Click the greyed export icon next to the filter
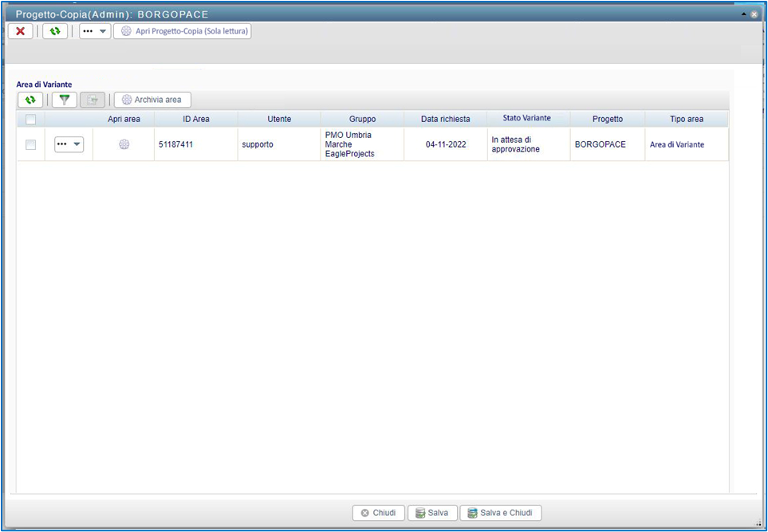This screenshot has height=532, width=768. point(93,100)
